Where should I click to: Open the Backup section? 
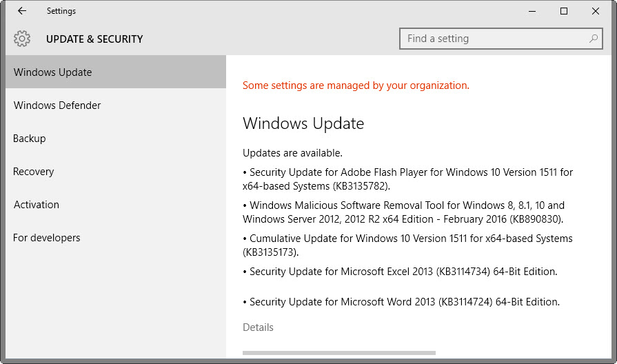tap(116, 138)
